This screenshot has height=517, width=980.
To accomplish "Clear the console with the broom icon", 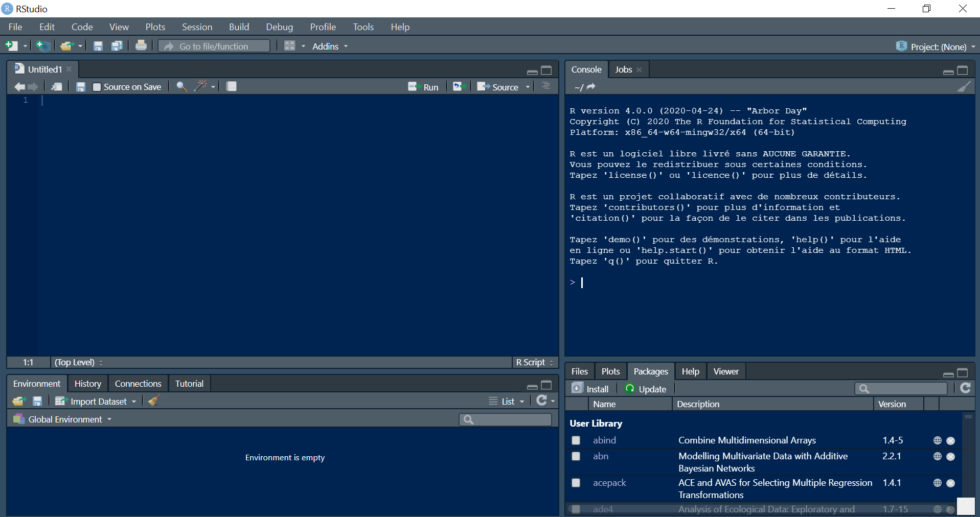I will pos(964,86).
